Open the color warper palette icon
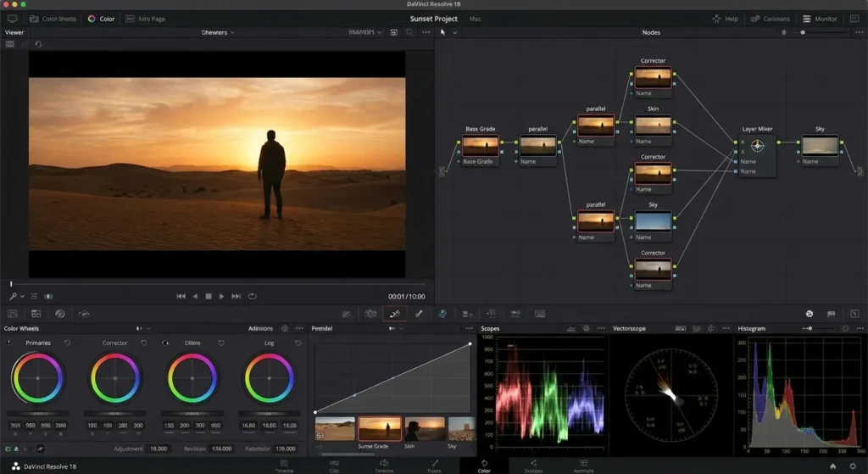The width and height of the screenshot is (868, 474). click(x=370, y=314)
